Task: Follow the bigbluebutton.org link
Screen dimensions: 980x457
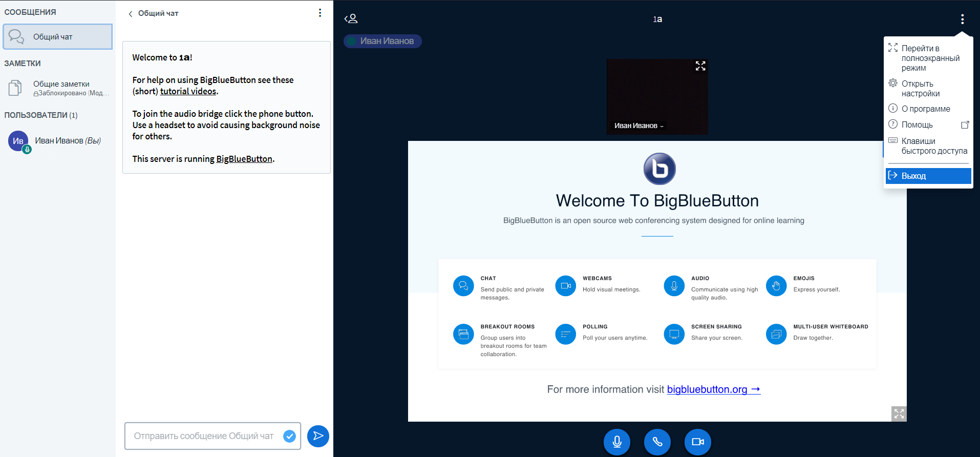Action: (713, 389)
